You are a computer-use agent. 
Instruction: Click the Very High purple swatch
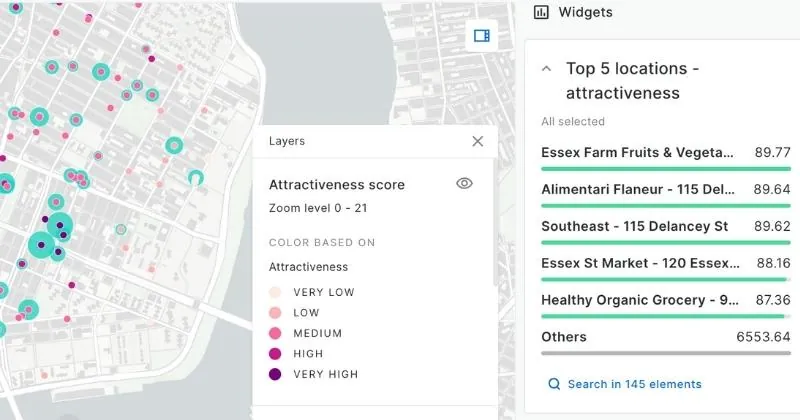point(275,374)
